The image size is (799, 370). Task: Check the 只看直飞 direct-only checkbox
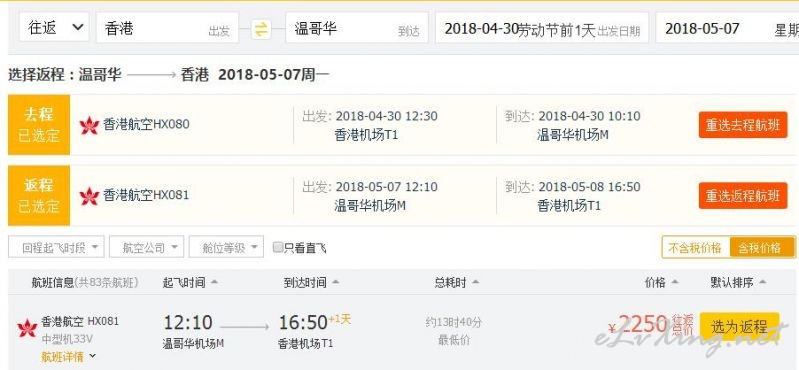click(278, 247)
